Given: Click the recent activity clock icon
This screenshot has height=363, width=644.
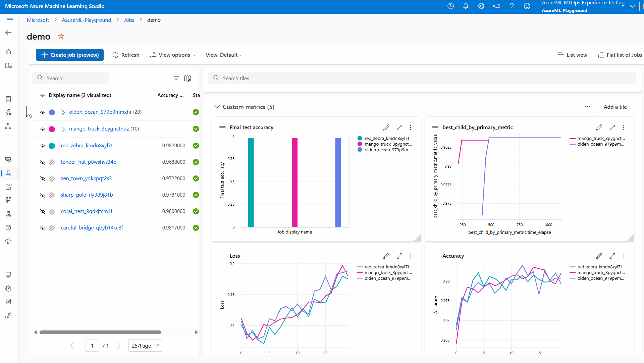Looking at the screenshot, I should (x=450, y=6).
